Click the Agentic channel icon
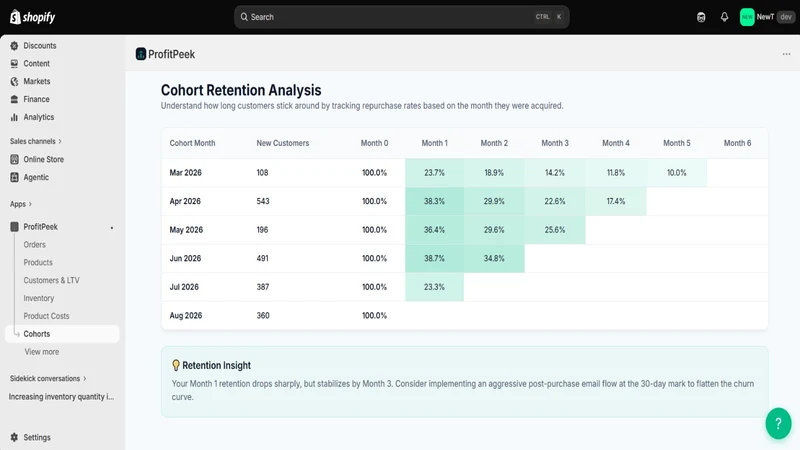 click(x=14, y=177)
